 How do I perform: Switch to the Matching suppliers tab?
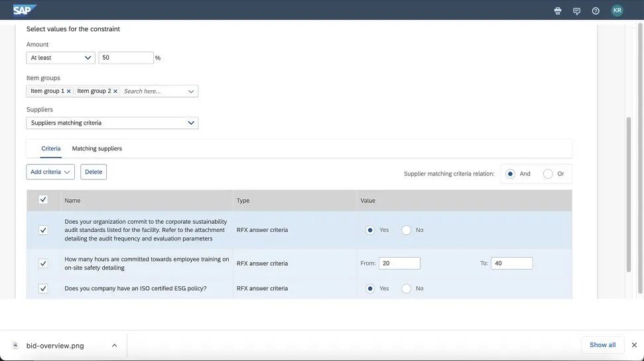click(97, 148)
